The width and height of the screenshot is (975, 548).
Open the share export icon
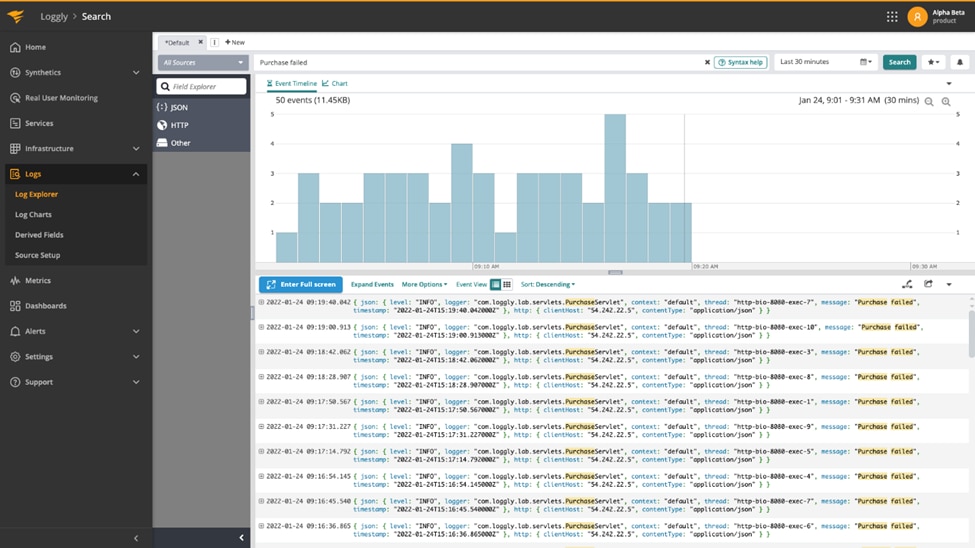click(928, 285)
